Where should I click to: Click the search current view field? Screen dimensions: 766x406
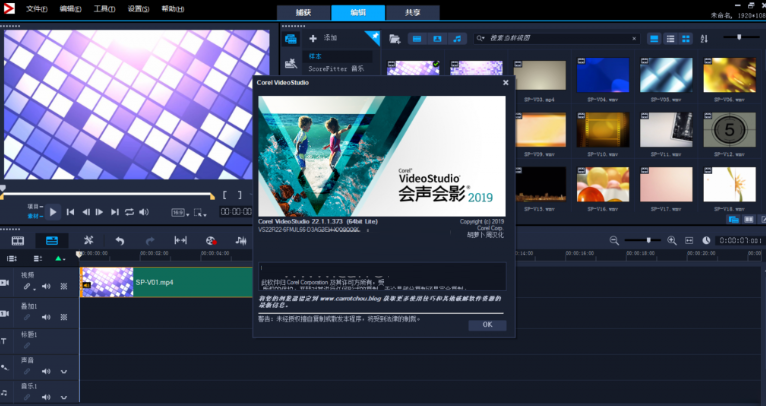[557, 39]
